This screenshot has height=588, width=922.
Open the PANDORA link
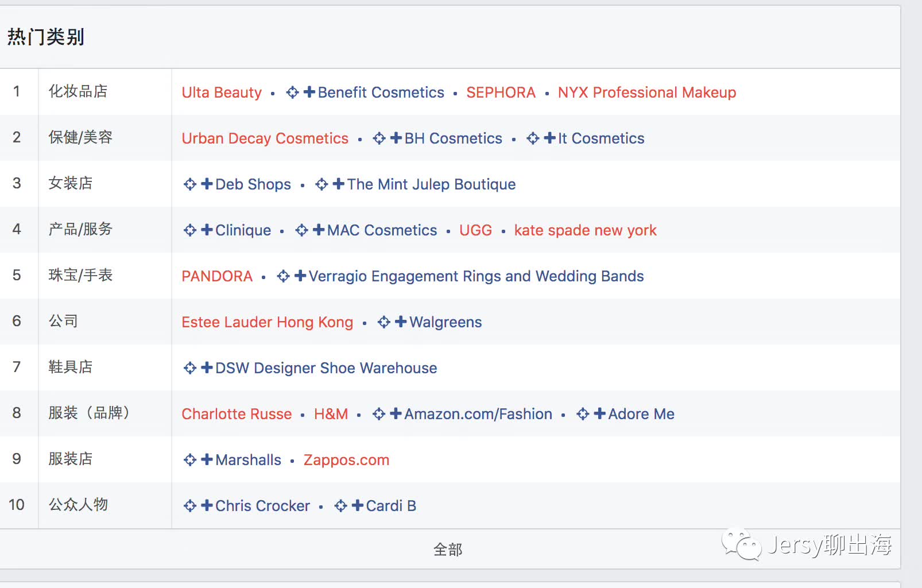pyautogui.click(x=217, y=276)
